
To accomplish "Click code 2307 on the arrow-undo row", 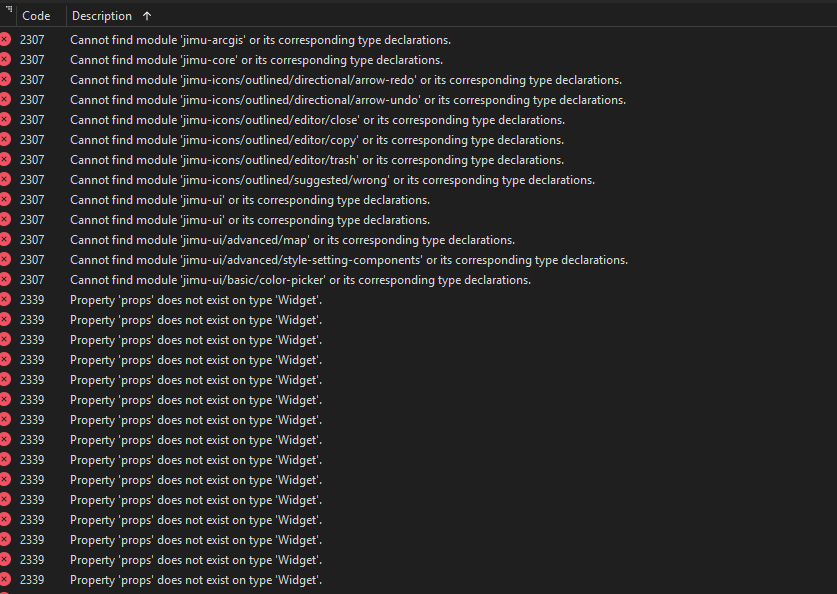I will pyautogui.click(x=32, y=100).
